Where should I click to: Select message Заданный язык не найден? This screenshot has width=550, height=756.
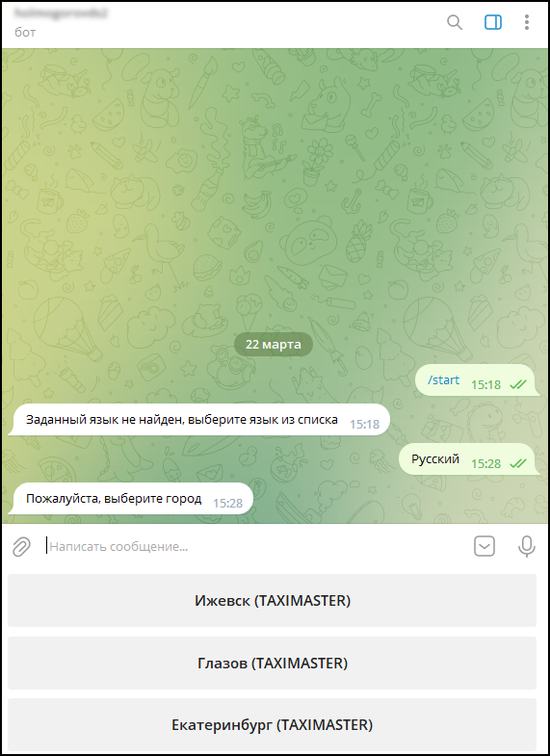[x=199, y=419]
